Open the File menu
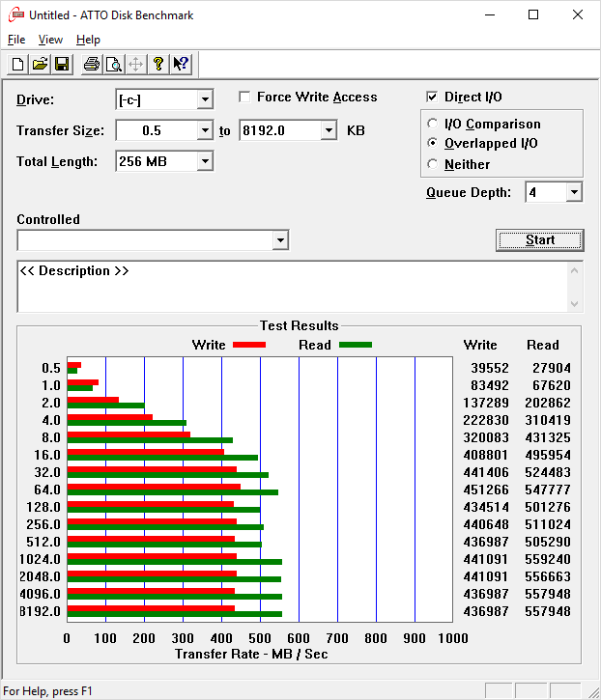 [x=16, y=40]
